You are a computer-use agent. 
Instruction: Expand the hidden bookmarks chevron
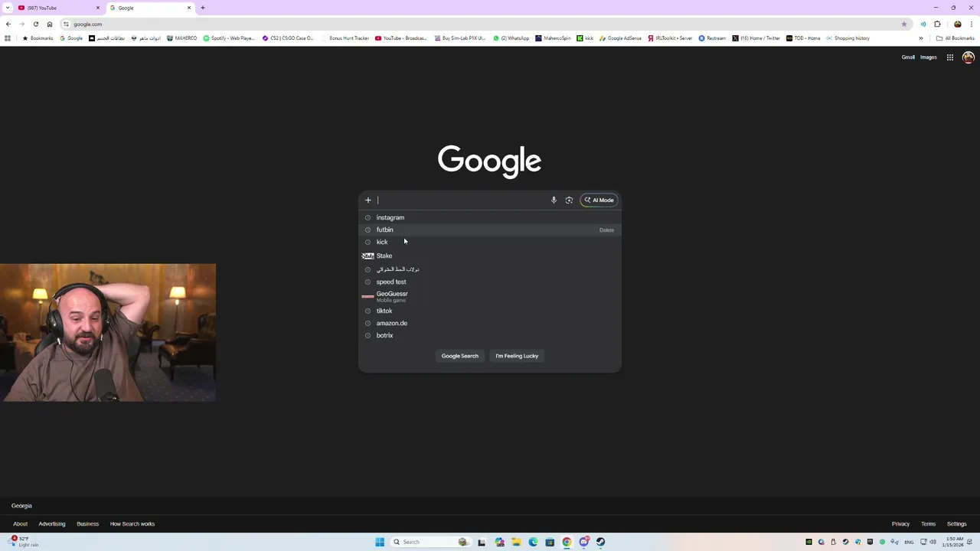click(x=921, y=38)
